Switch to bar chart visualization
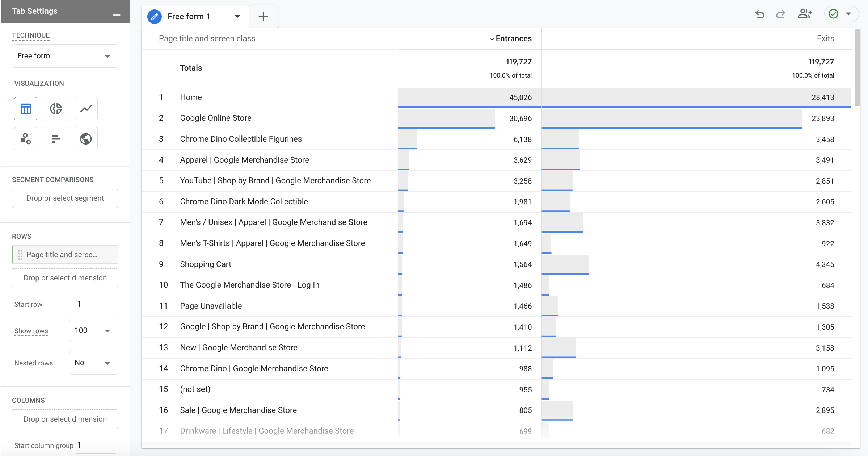The height and width of the screenshot is (456, 868). (56, 139)
